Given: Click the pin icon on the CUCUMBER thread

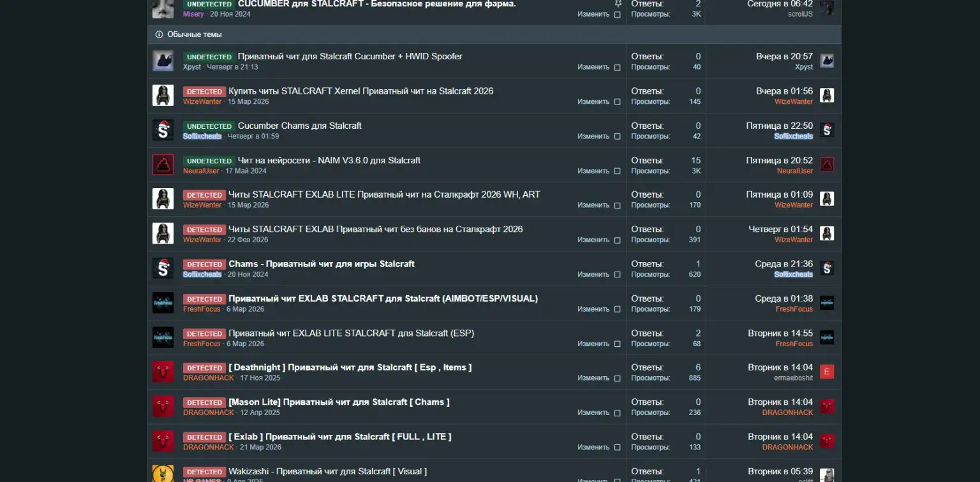Looking at the screenshot, I should (618, 4).
